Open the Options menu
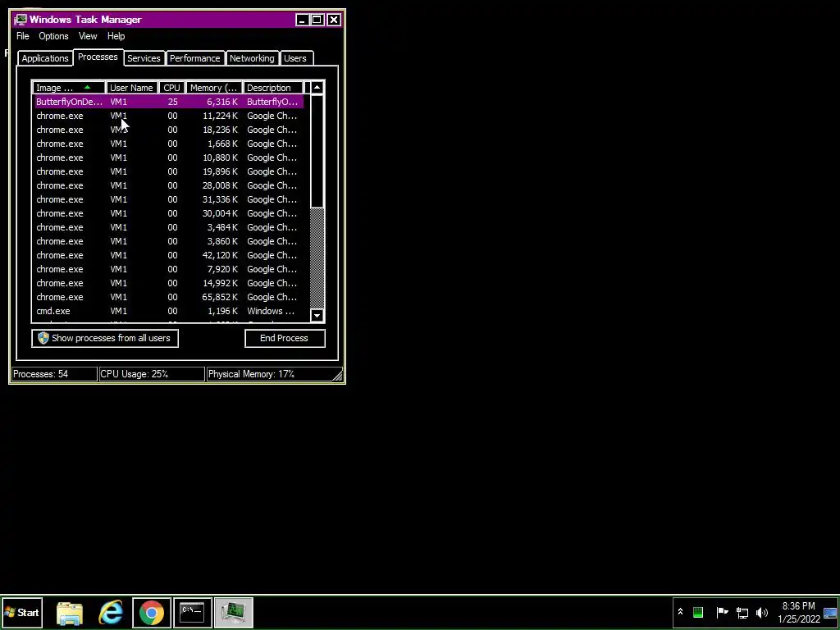The image size is (840, 630). point(53,36)
